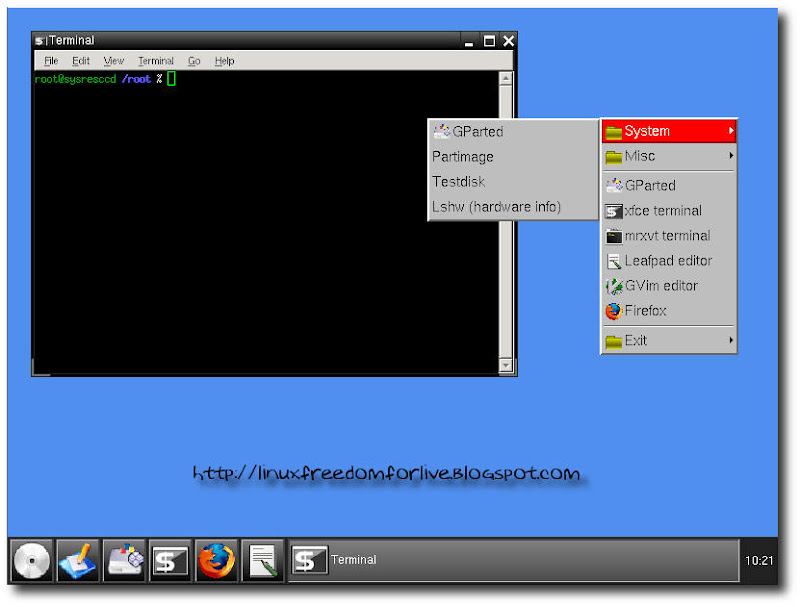Screen dimensions: 800x607
Task: Open the Help menu in Terminal
Action: (x=224, y=61)
